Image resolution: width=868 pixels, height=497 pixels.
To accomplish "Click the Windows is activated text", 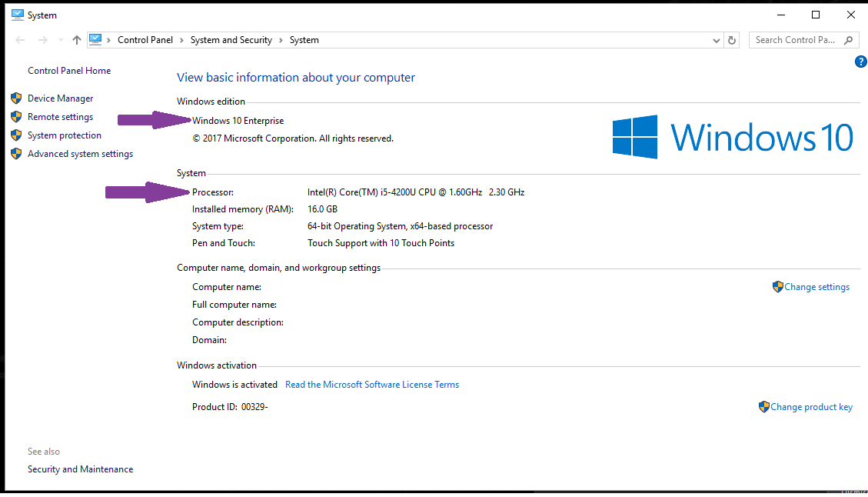I will click(234, 385).
